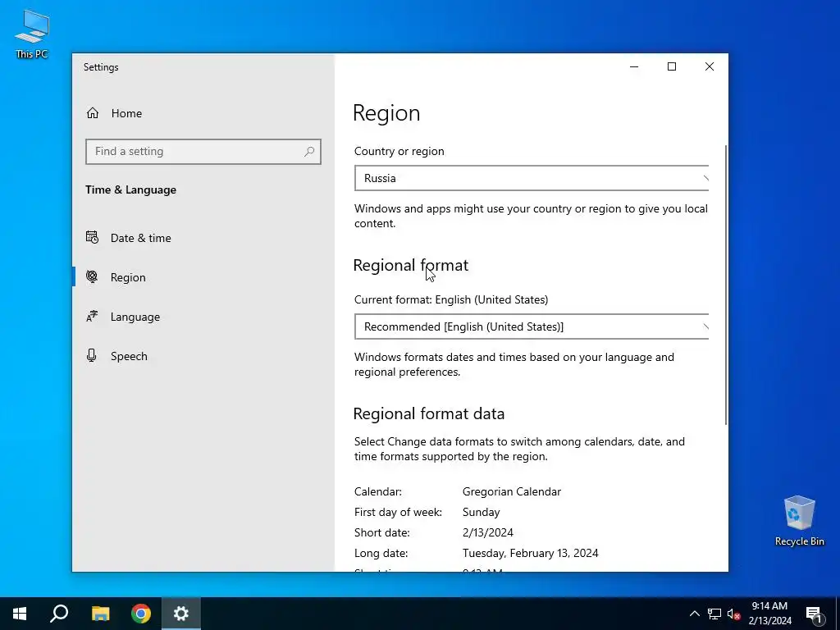Open Speech settings
This screenshot has height=630, width=840.
tap(203, 356)
